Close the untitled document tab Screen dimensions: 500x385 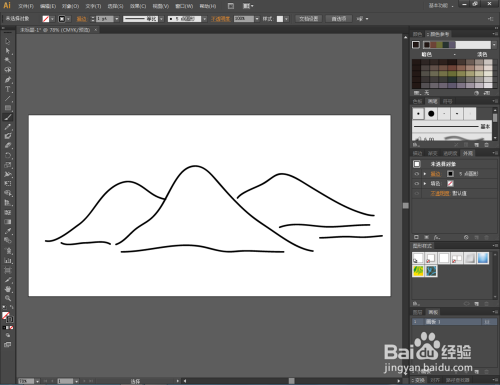95,30
